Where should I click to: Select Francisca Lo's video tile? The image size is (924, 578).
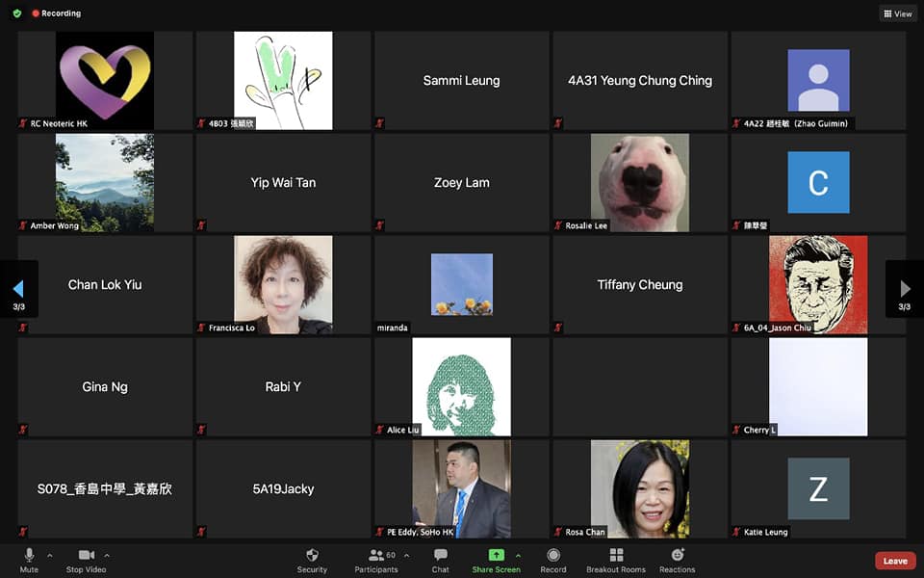tap(283, 285)
